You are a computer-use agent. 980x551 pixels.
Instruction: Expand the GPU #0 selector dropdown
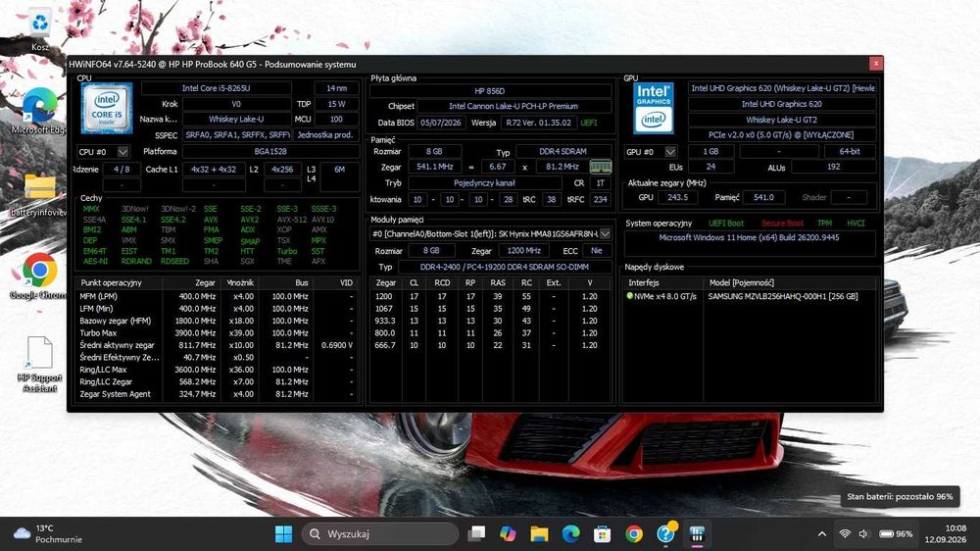[670, 152]
